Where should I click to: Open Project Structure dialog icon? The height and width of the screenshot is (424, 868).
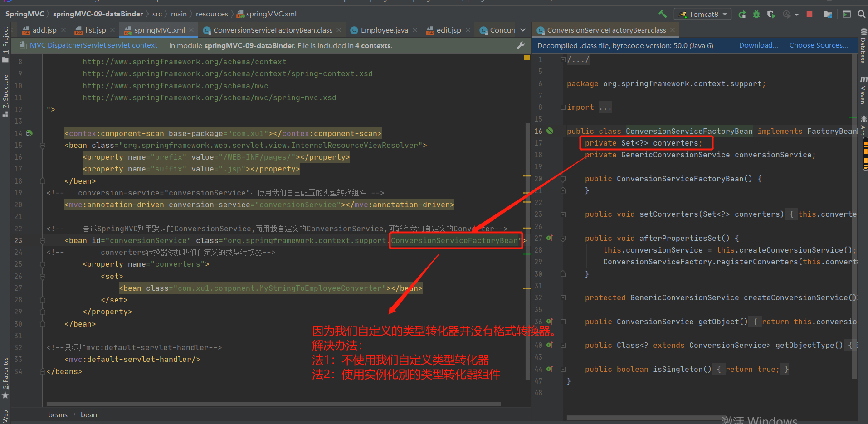pyautogui.click(x=828, y=15)
